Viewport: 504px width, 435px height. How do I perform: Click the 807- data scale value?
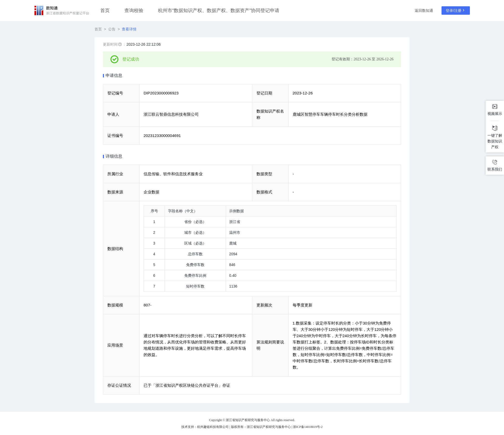(x=148, y=305)
